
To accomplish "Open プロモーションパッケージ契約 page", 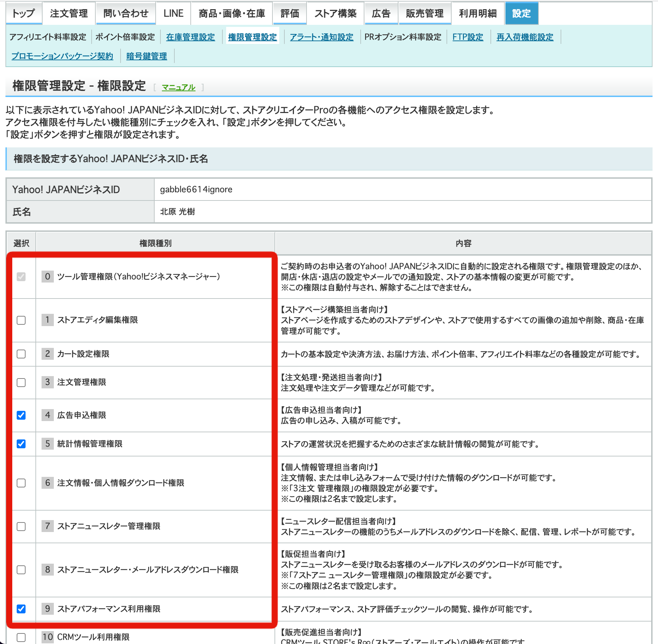I will (x=62, y=56).
